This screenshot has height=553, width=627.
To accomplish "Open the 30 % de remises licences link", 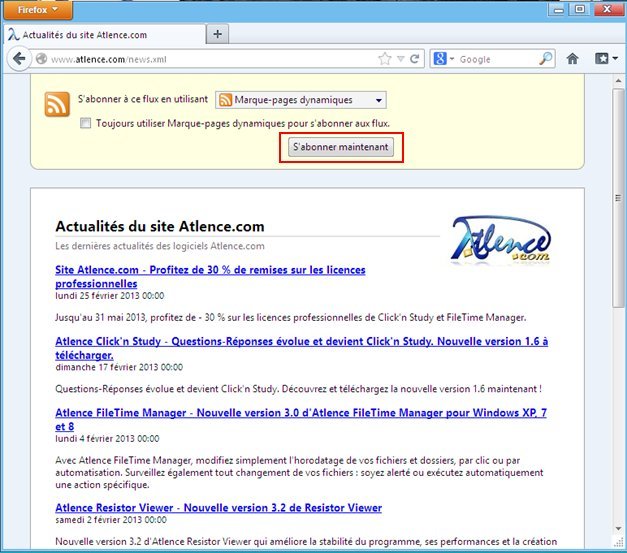I will (x=210, y=277).
